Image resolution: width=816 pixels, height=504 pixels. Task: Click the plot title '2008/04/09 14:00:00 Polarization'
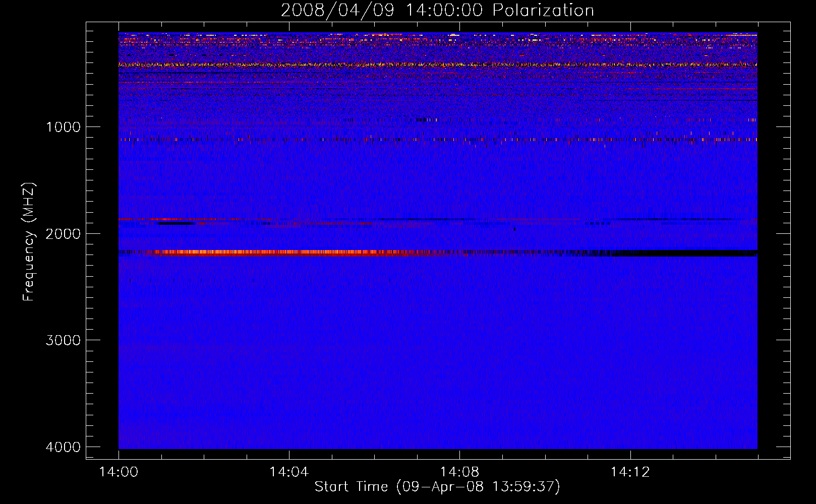coord(437,10)
